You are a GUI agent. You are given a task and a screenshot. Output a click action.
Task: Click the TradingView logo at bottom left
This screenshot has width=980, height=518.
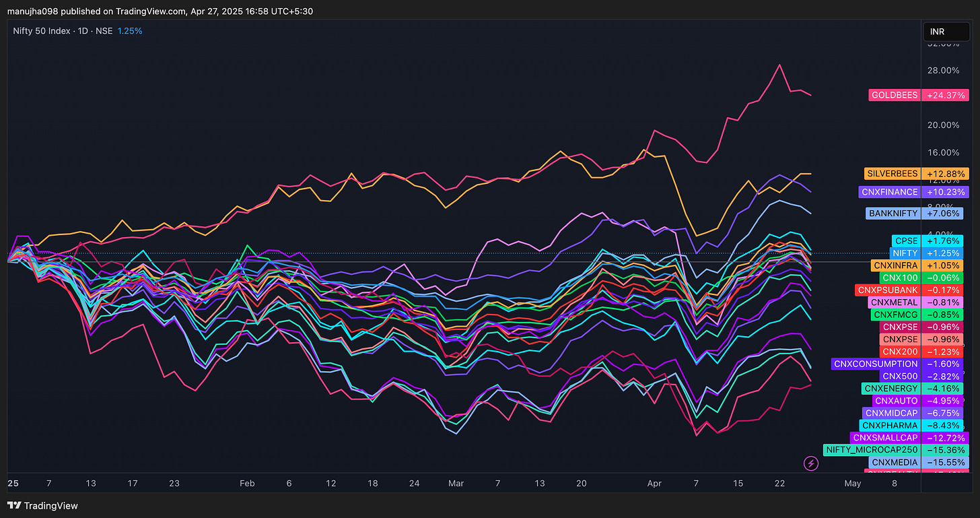42,505
